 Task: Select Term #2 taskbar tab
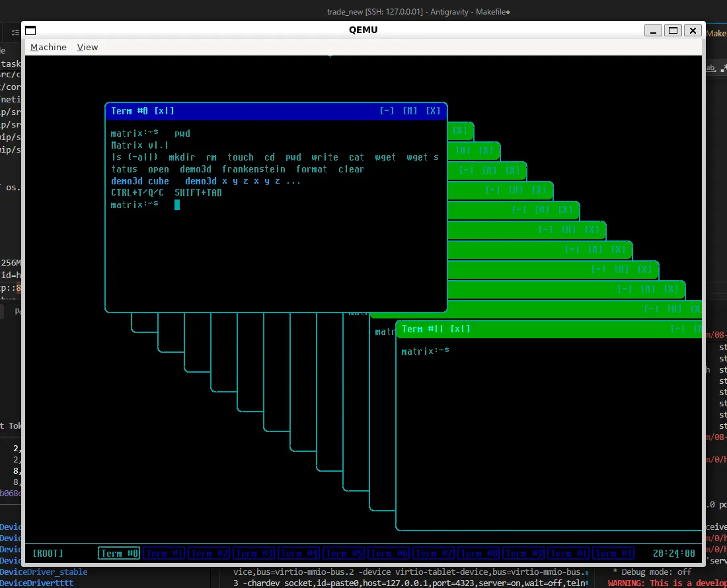209,553
